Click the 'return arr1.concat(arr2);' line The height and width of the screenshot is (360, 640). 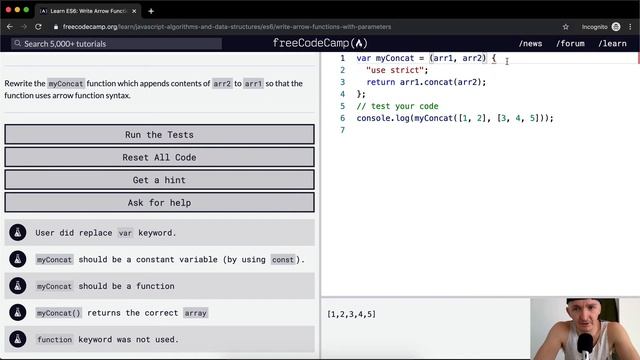(427, 82)
